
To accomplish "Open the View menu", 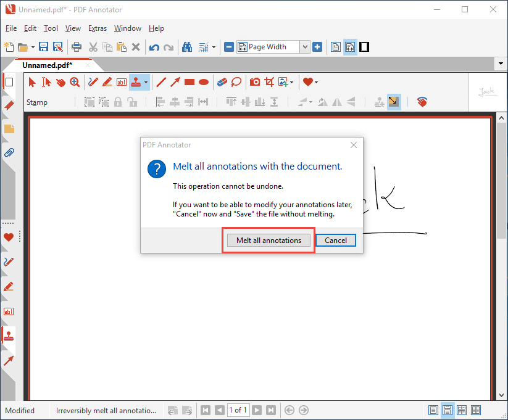I will [x=73, y=28].
